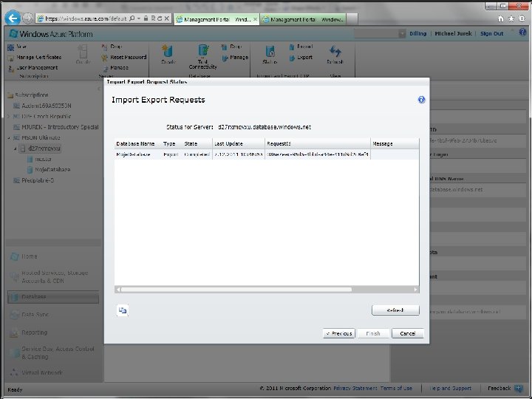The width and height of the screenshot is (532, 399).
Task: Click the MojeDatabaze cell in requests table
Action: pyautogui.click(x=133, y=154)
